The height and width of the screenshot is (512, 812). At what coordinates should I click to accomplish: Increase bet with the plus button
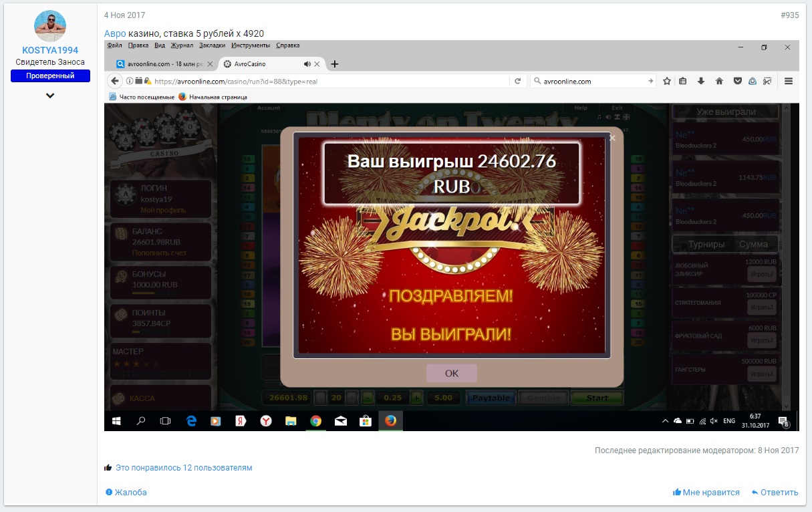[x=417, y=398]
